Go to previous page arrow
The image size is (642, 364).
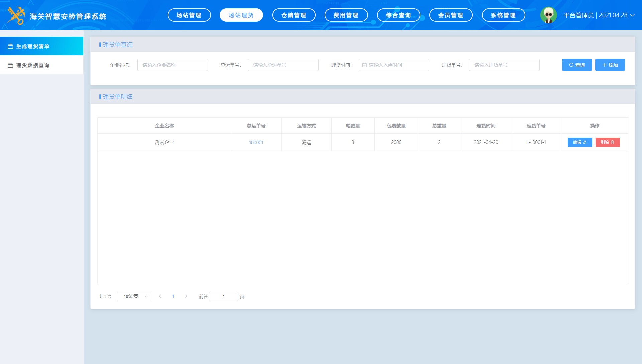point(160,296)
